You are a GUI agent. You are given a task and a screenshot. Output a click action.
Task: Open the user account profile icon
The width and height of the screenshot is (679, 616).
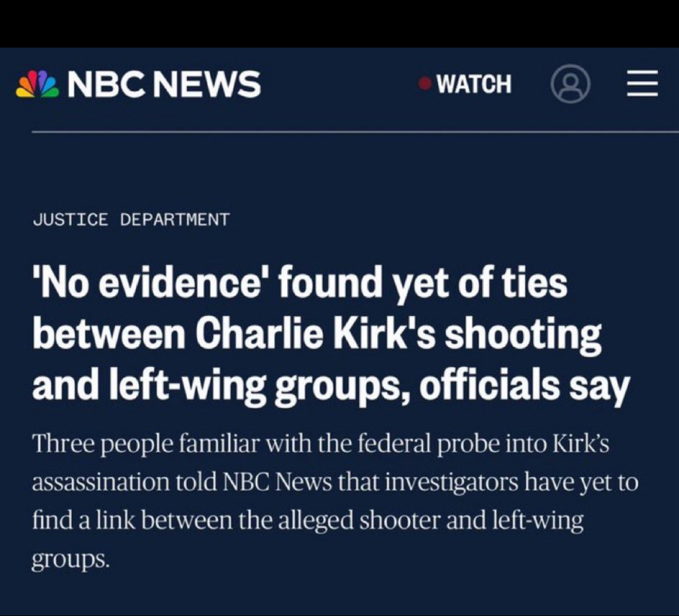click(x=570, y=84)
